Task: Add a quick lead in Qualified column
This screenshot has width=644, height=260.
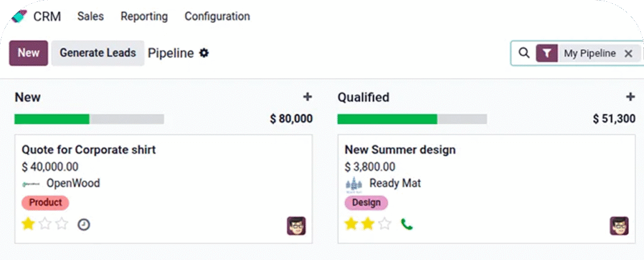Action: click(x=630, y=97)
